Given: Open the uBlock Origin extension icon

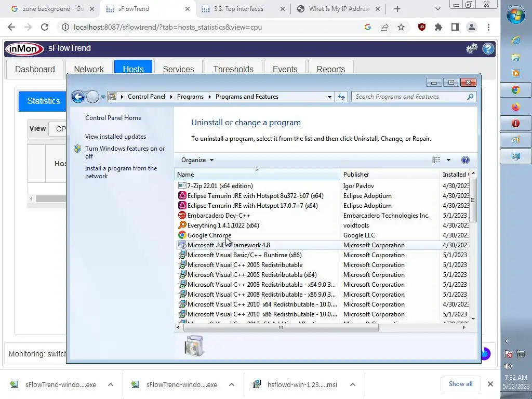Looking at the screenshot, I should pyautogui.click(x=422, y=27).
